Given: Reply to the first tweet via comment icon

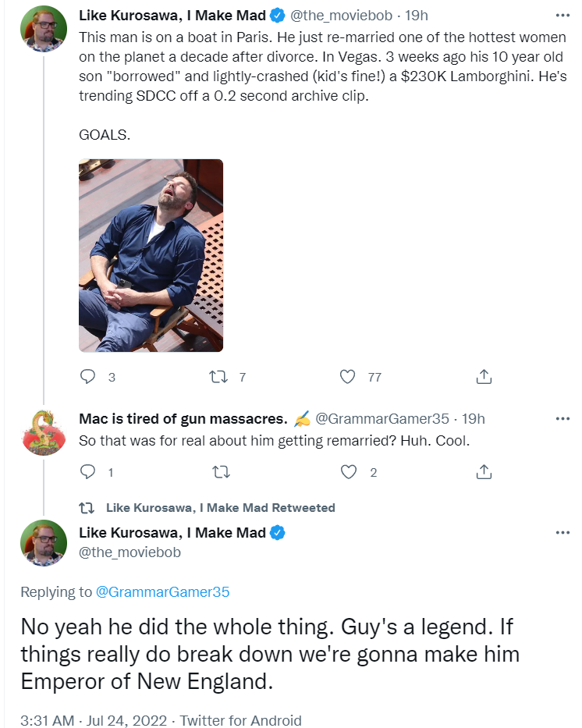Looking at the screenshot, I should tap(87, 377).
